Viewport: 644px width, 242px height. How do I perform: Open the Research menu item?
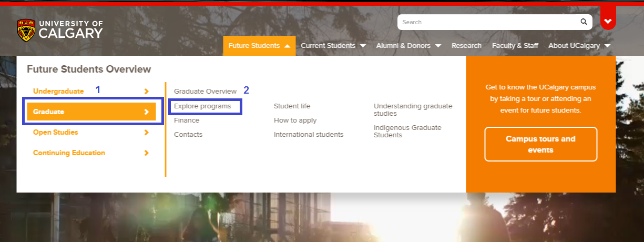[x=466, y=46]
